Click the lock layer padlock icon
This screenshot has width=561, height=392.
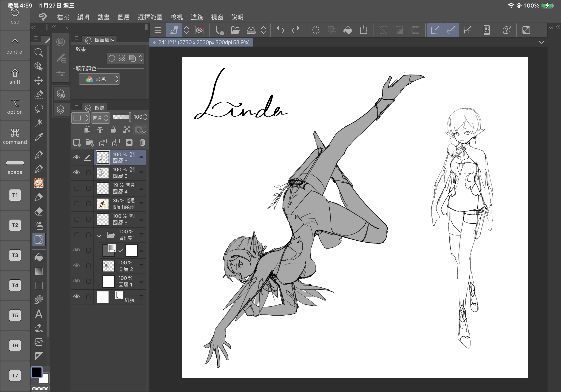(113, 129)
